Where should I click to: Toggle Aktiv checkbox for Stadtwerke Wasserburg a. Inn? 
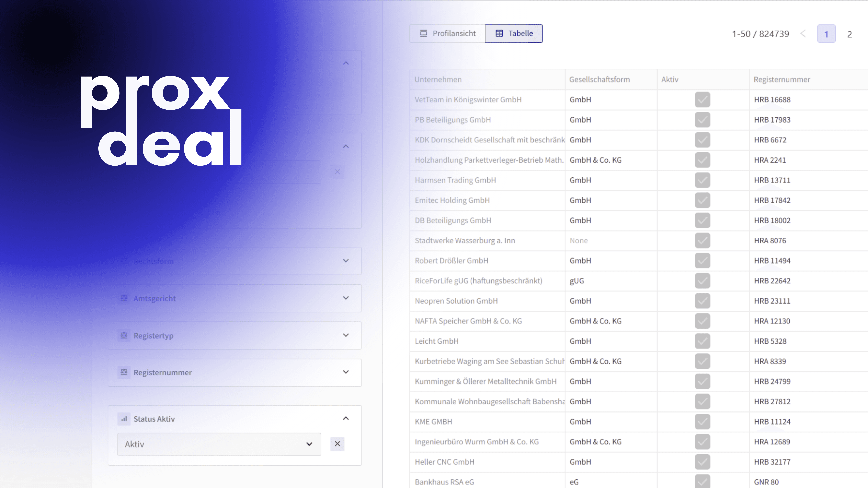tap(702, 240)
